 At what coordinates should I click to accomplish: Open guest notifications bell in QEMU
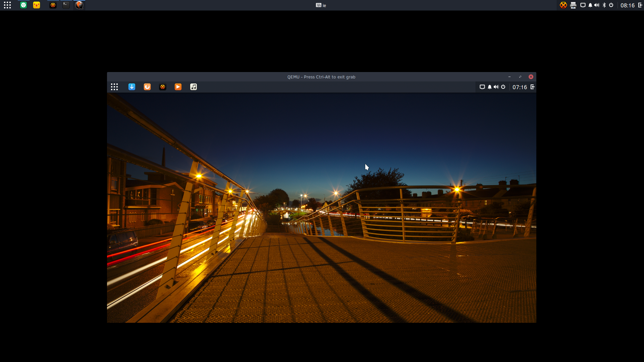490,87
